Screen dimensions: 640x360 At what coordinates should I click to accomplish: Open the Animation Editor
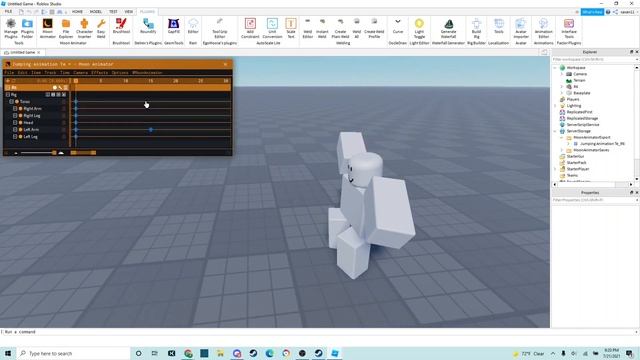(x=543, y=29)
